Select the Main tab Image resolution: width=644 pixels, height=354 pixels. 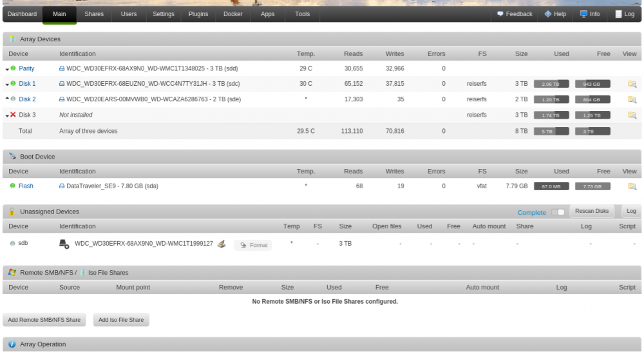(59, 14)
